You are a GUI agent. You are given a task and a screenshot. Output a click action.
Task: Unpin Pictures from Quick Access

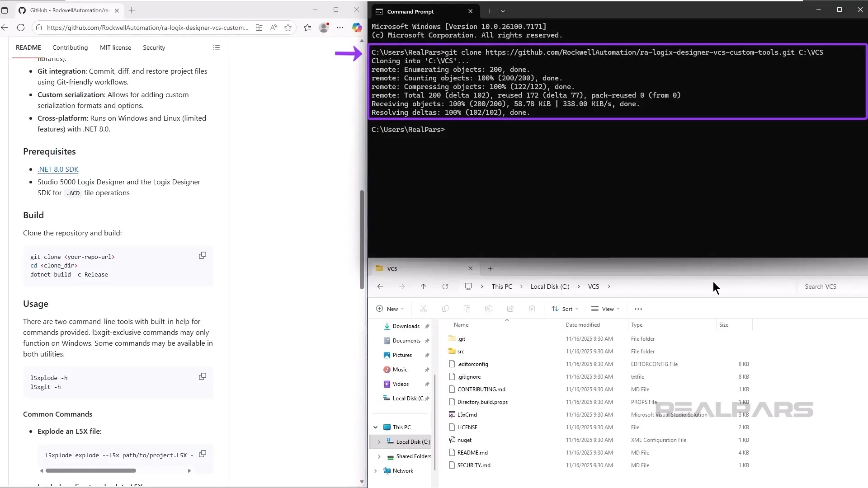pos(427,355)
